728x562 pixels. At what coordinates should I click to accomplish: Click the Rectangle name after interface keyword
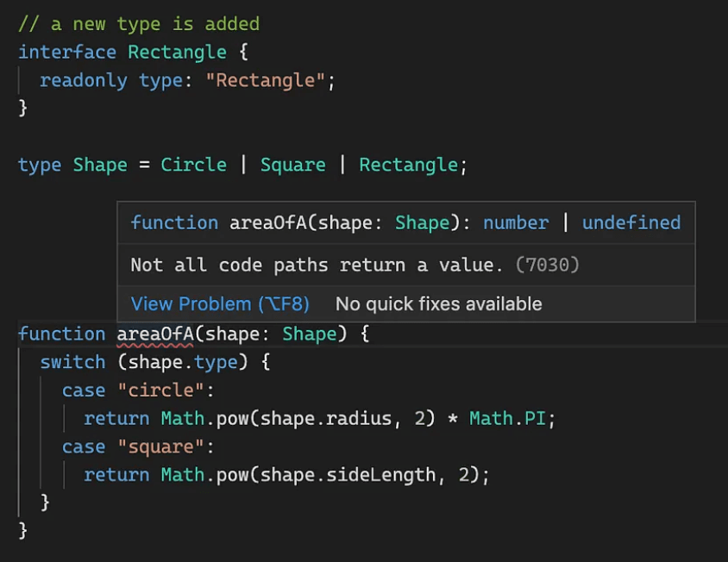(177, 52)
